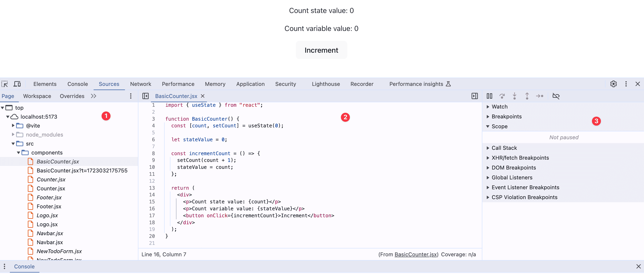
Task: Click the Step debugger icon
Action: [x=539, y=96]
